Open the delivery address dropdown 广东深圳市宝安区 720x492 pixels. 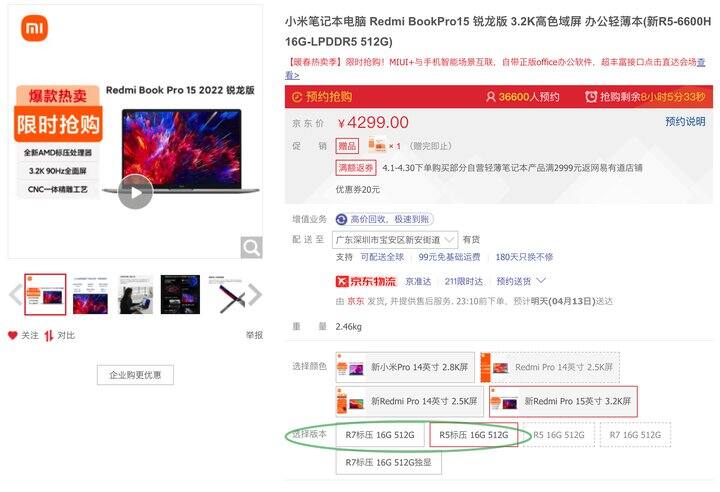(x=395, y=240)
